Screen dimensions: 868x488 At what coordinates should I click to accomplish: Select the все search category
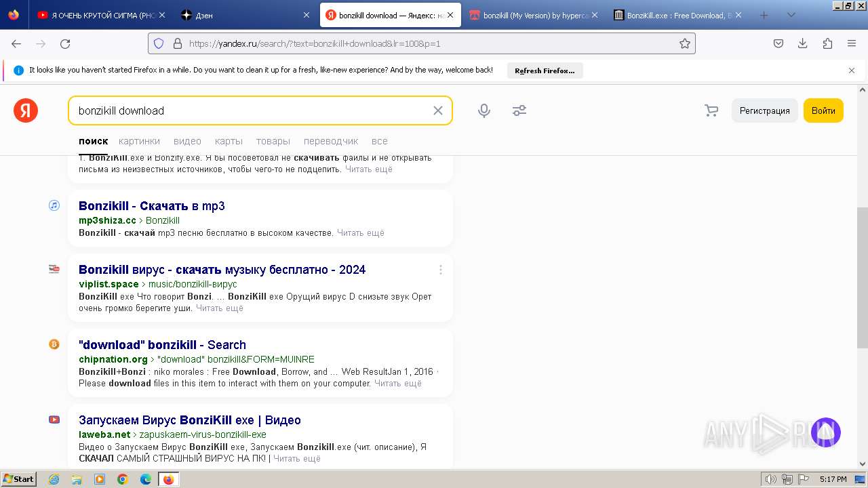[x=380, y=141]
